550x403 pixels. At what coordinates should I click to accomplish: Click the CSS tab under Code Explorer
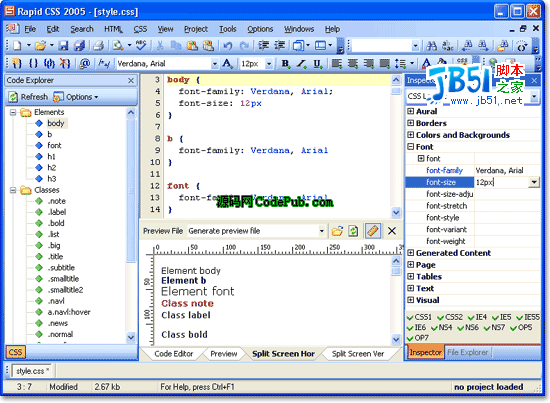tap(15, 352)
